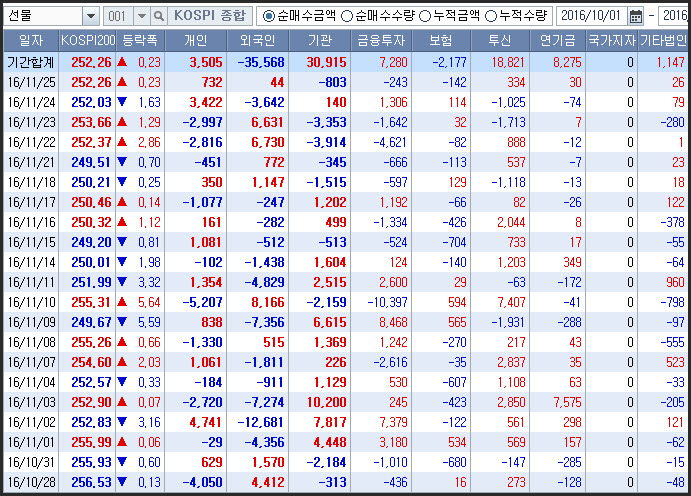This screenshot has height=496, width=691.
Task: Click the KOSPI 종합 name box
Action: [210, 16]
